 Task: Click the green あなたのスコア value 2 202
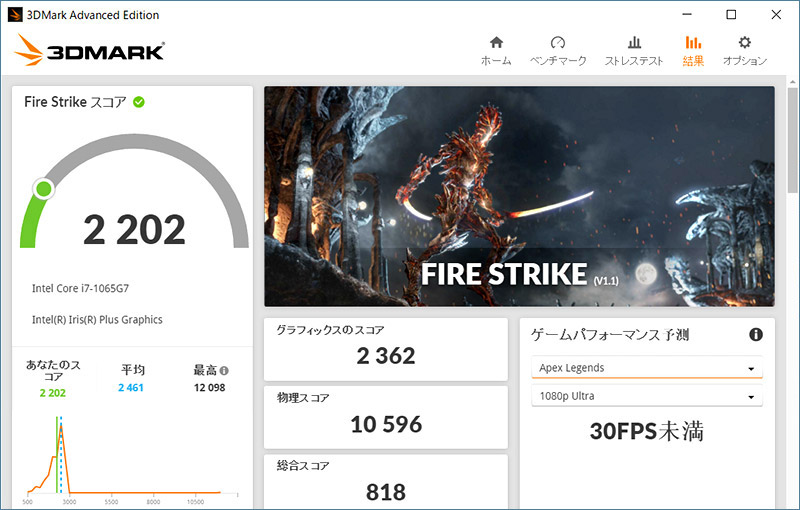tap(53, 393)
